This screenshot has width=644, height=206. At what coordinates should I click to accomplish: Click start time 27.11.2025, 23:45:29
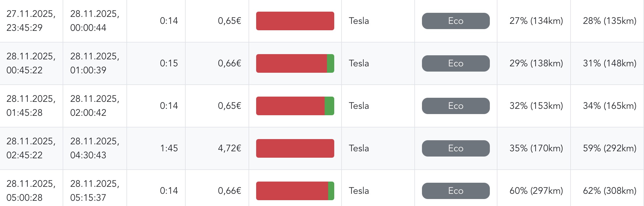tap(31, 21)
